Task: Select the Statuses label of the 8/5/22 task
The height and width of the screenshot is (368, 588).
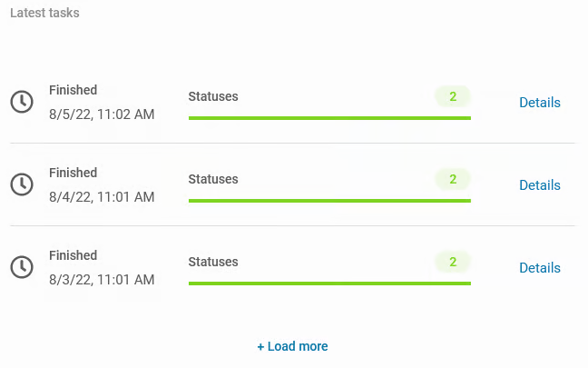Action: coord(213,96)
